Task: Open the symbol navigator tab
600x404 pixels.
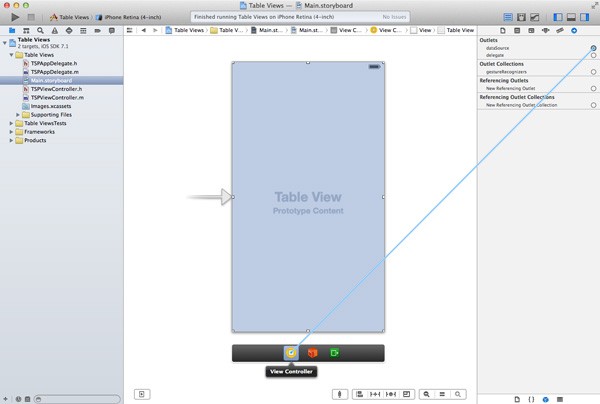Action: [x=26, y=30]
